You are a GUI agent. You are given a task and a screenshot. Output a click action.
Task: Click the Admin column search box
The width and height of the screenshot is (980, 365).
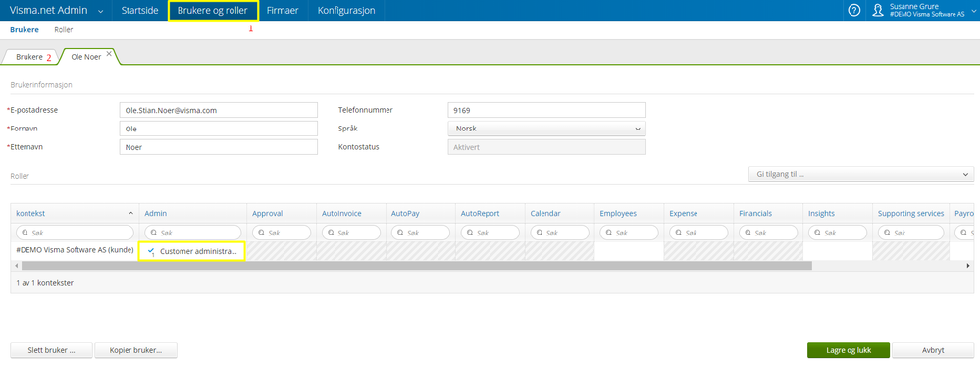193,233
